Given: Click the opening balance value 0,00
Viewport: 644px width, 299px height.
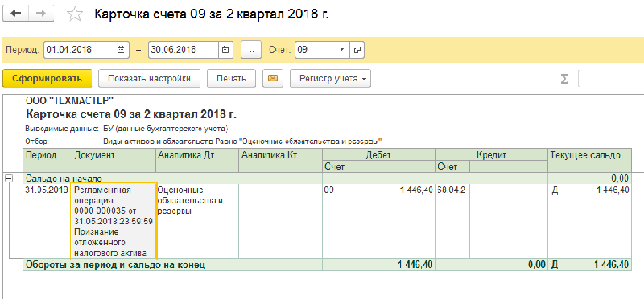Looking at the screenshot, I should click(x=620, y=178).
